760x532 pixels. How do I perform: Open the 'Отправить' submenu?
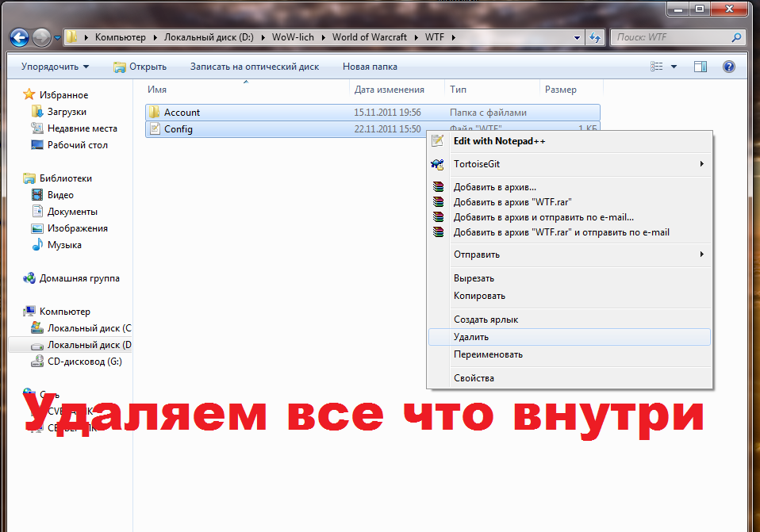570,255
